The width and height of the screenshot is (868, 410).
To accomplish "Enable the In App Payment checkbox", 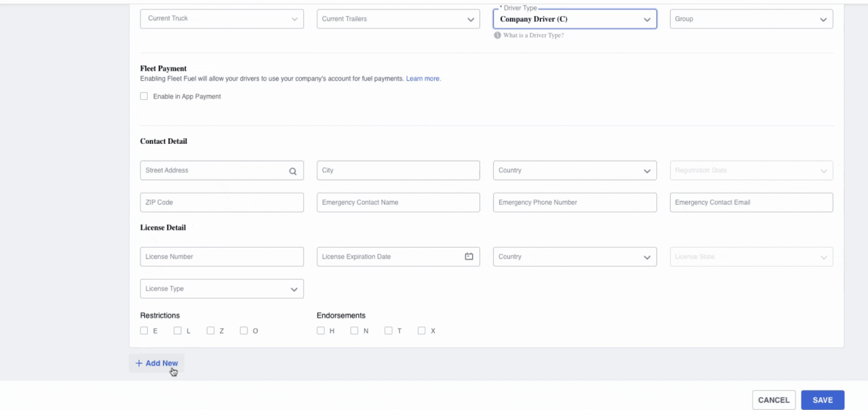I will (144, 96).
